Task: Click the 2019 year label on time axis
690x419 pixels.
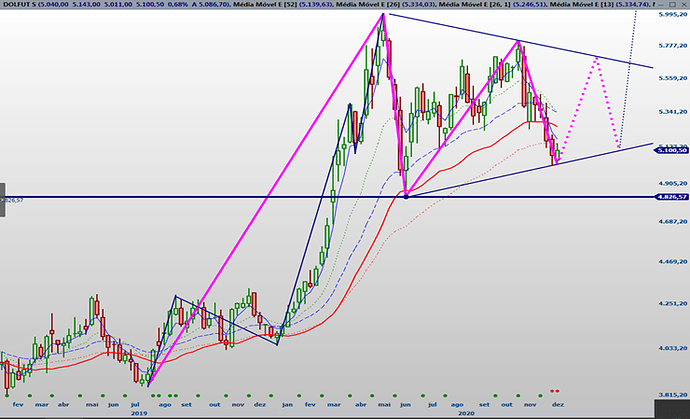Action: coord(139,413)
